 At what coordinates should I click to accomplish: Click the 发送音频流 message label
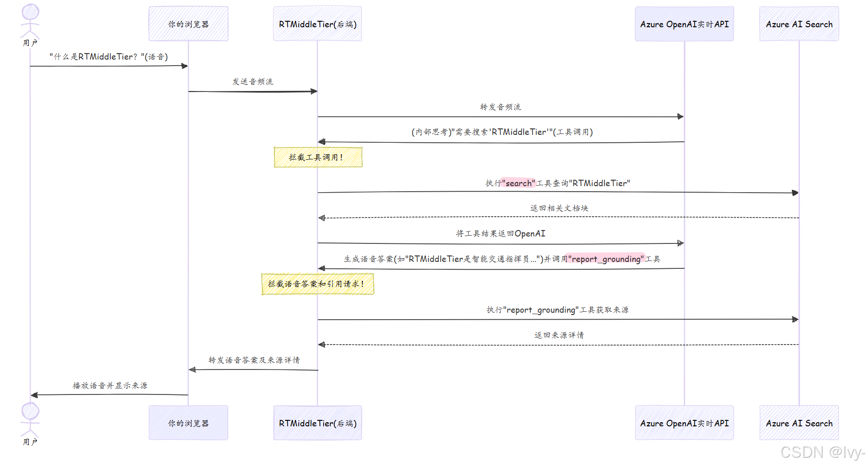coord(253,82)
